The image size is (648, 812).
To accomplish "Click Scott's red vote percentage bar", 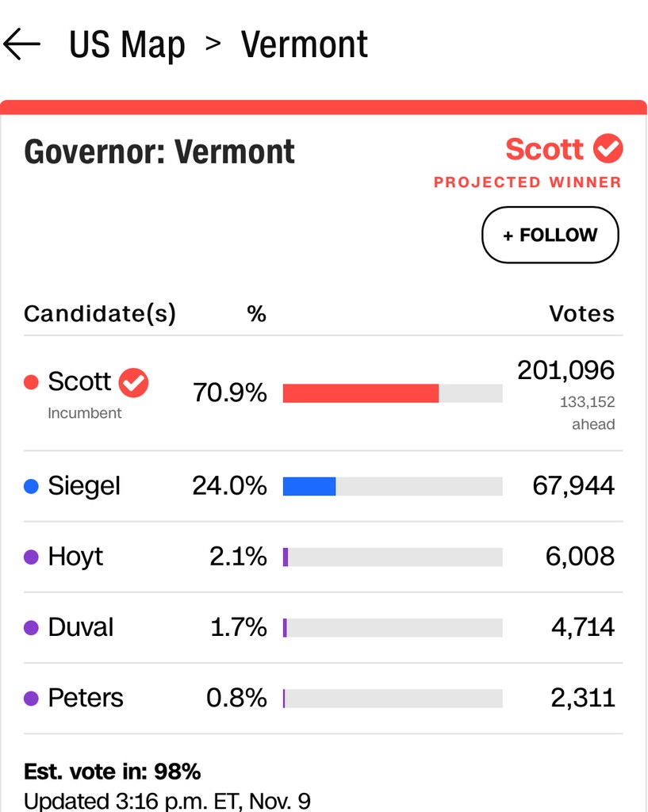I will click(x=360, y=393).
